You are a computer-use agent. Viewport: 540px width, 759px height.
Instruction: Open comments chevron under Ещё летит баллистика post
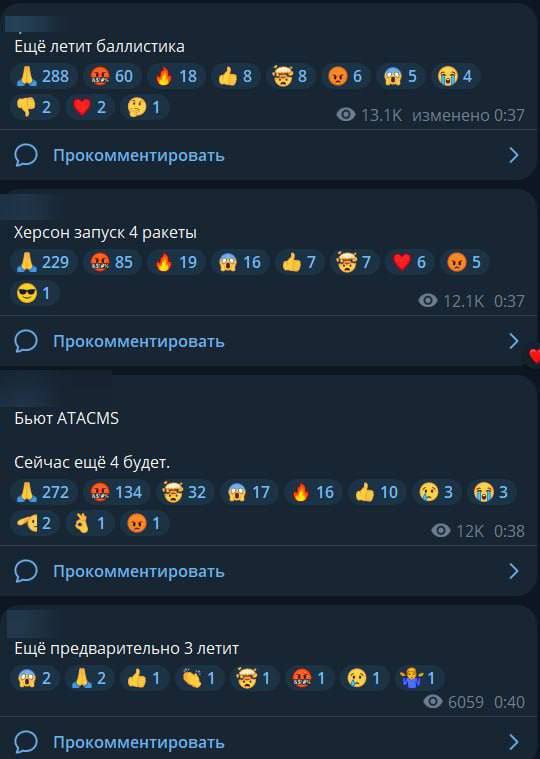click(x=514, y=155)
